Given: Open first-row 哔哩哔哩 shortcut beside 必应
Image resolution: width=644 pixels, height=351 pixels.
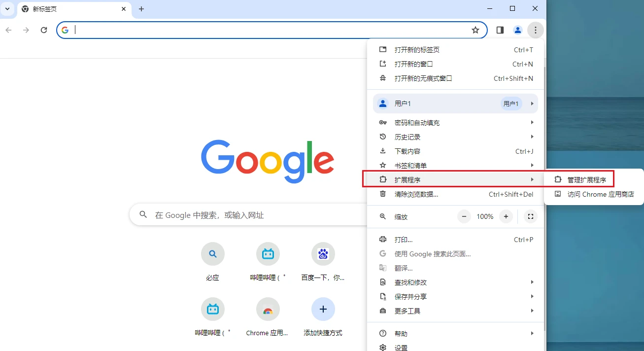Looking at the screenshot, I should point(268,262).
